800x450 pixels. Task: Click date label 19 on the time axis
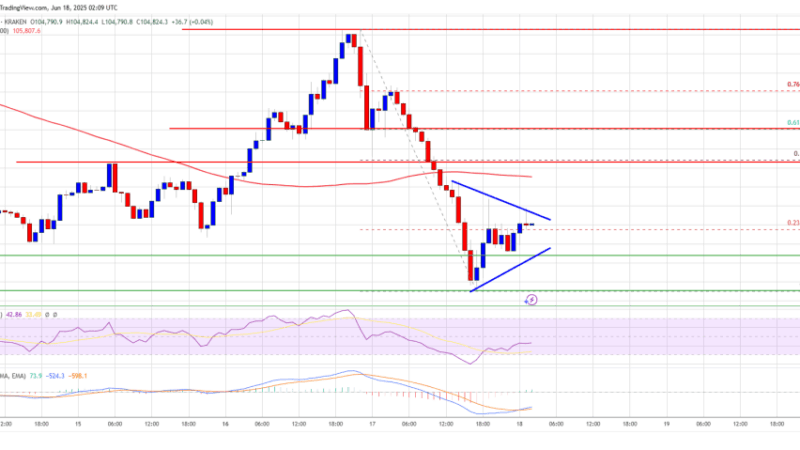(666, 424)
